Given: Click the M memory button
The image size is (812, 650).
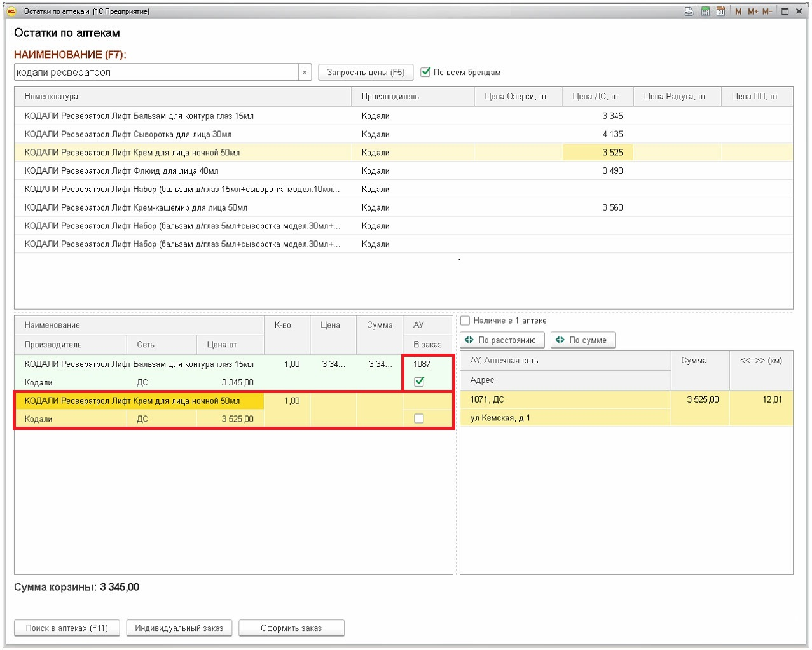Looking at the screenshot, I should [x=738, y=11].
